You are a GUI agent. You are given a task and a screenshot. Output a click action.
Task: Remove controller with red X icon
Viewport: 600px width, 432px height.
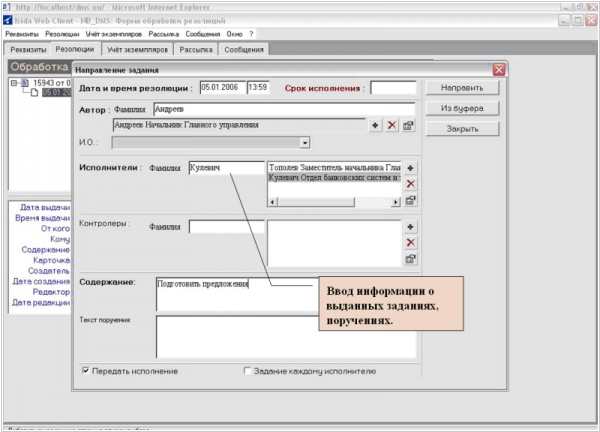coord(410,243)
